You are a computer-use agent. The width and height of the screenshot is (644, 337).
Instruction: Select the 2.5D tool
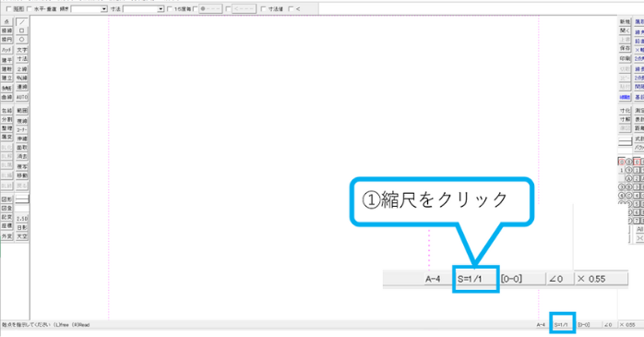(22, 219)
